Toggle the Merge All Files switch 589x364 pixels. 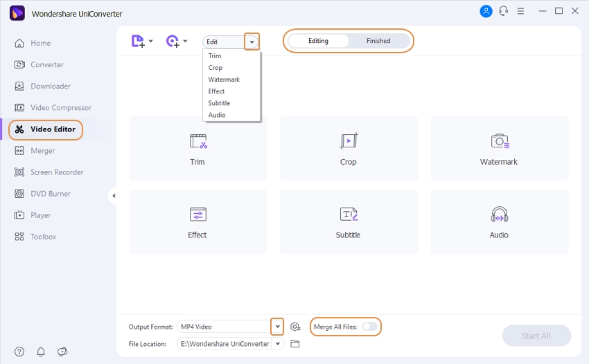pyautogui.click(x=370, y=327)
